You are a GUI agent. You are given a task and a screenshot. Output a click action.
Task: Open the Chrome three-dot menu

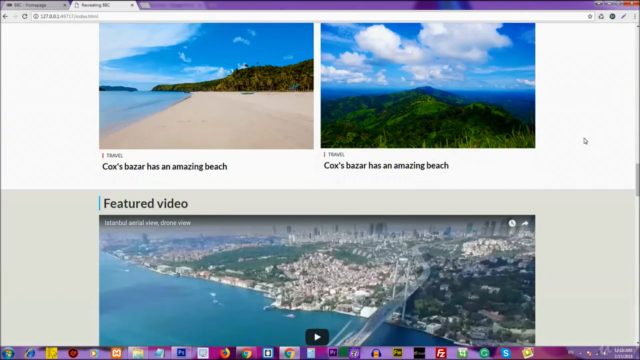pyautogui.click(x=635, y=16)
